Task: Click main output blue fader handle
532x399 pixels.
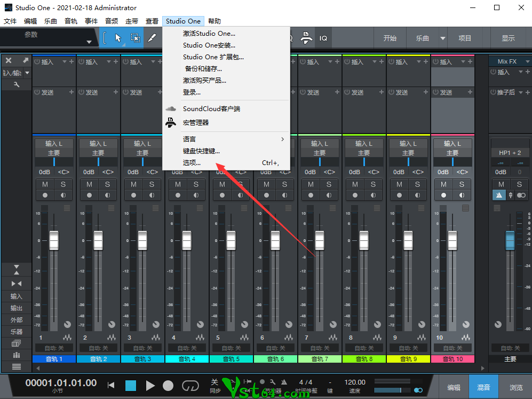Action: coord(510,240)
